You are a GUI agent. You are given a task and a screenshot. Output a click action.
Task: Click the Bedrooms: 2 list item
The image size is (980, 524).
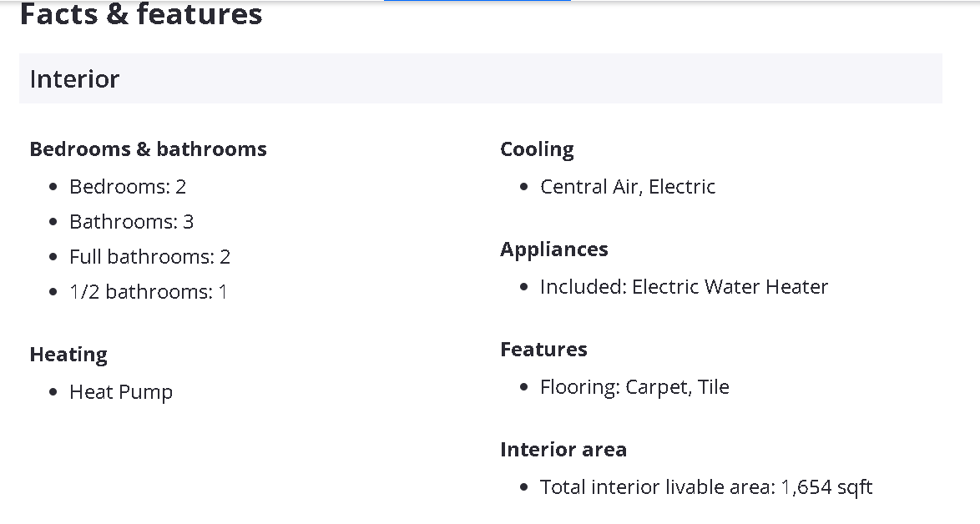point(128,187)
